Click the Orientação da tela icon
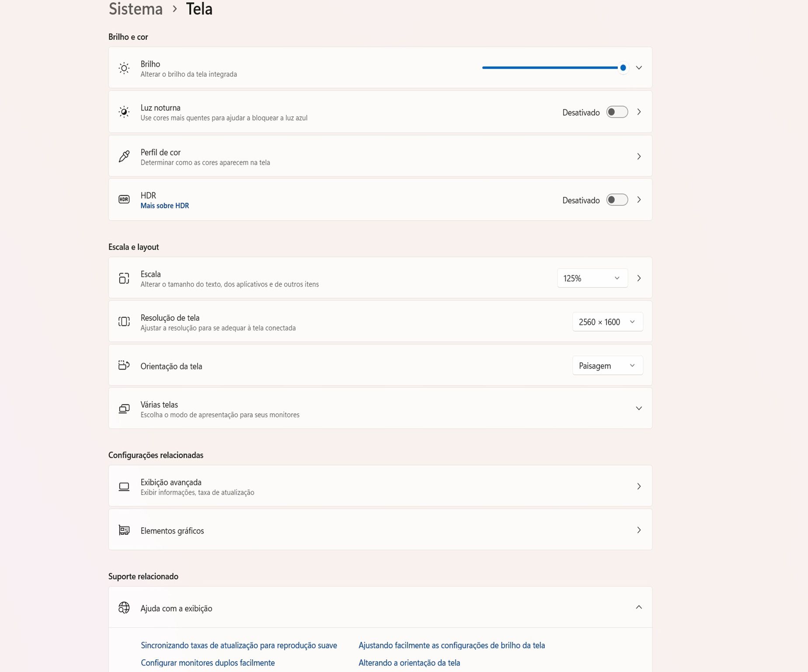The height and width of the screenshot is (672, 808). pyautogui.click(x=124, y=365)
